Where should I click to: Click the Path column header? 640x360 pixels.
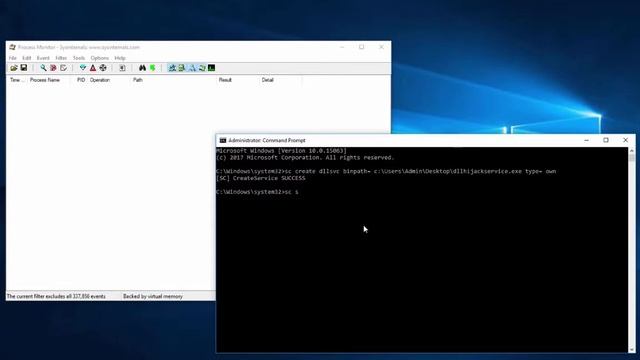click(173, 80)
